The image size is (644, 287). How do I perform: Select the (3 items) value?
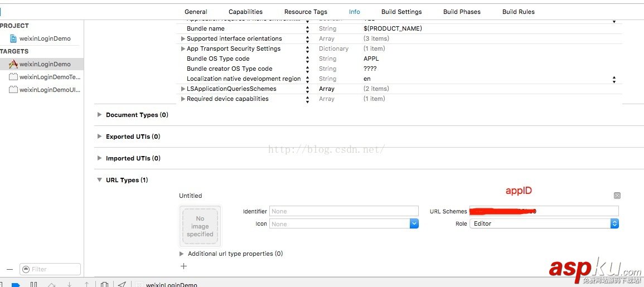point(376,38)
